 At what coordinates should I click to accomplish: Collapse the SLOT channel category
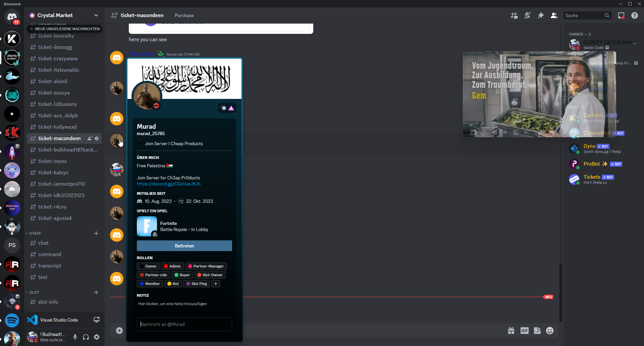click(x=34, y=292)
